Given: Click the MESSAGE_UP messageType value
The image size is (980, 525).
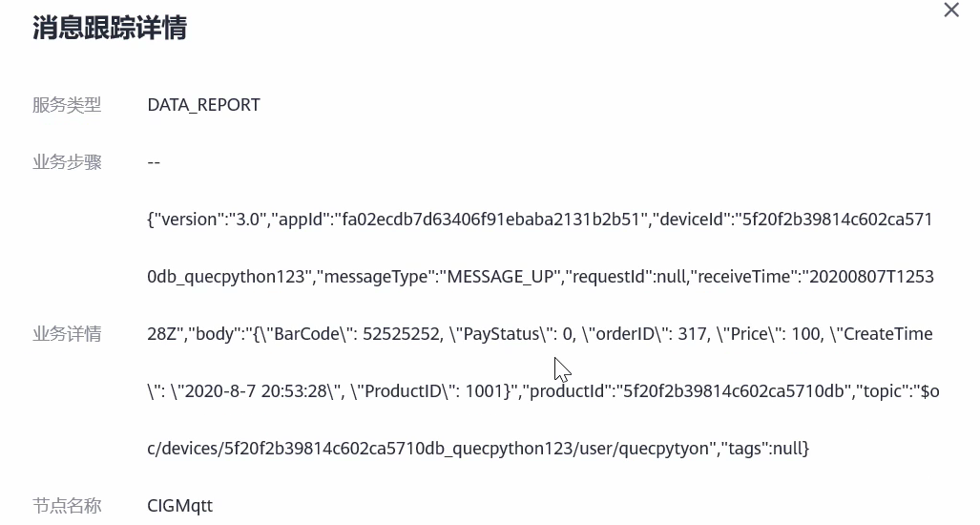Looking at the screenshot, I should [x=501, y=277].
